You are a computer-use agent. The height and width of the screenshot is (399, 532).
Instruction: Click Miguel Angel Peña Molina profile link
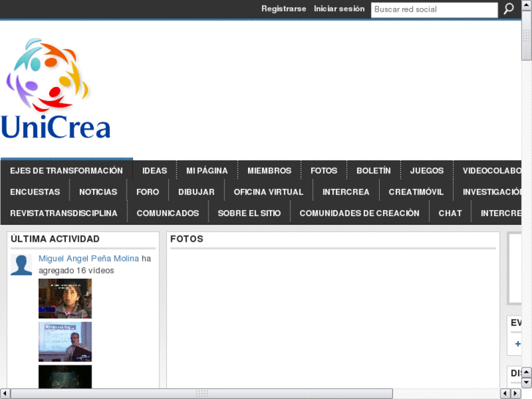tap(89, 258)
